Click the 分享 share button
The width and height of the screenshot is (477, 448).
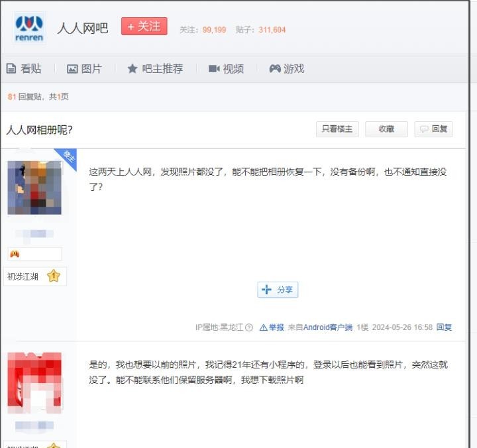click(278, 290)
